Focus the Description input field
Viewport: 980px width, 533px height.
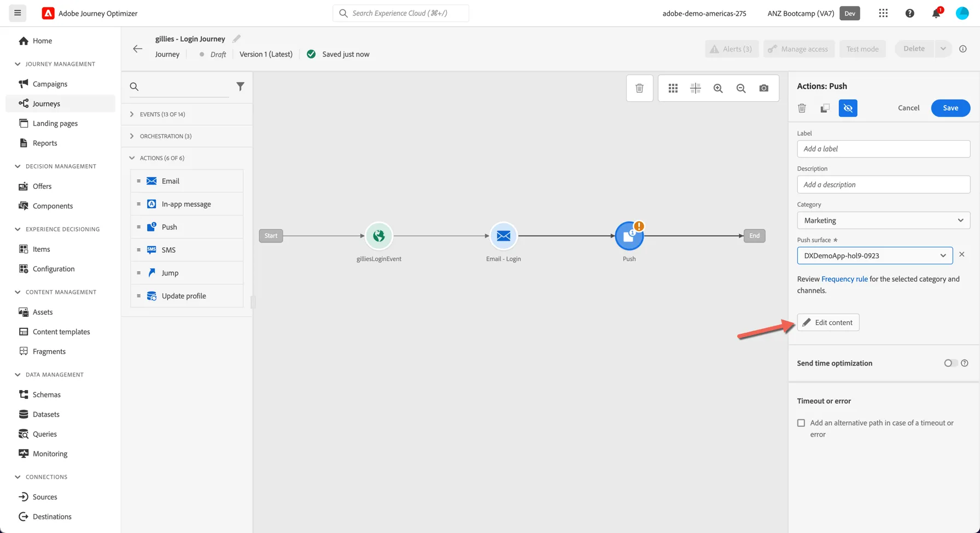point(884,184)
